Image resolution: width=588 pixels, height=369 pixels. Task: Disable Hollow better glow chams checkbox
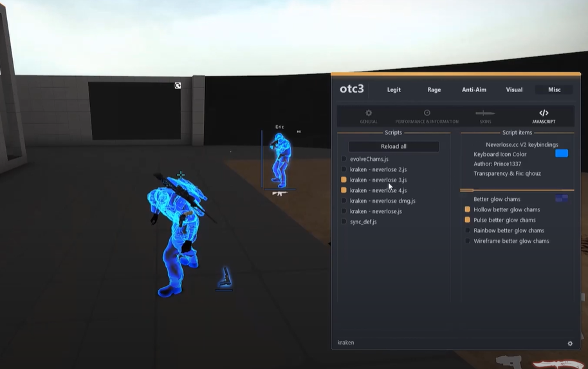(467, 209)
